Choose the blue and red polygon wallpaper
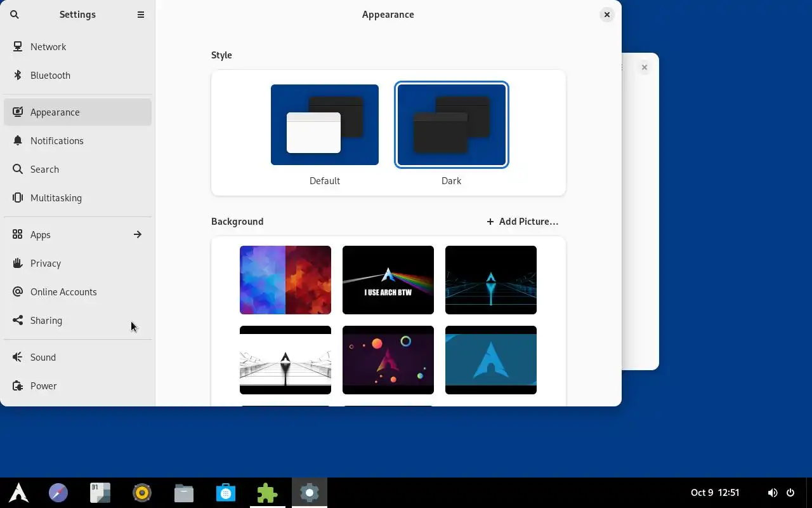The image size is (812, 508). pyautogui.click(x=285, y=280)
